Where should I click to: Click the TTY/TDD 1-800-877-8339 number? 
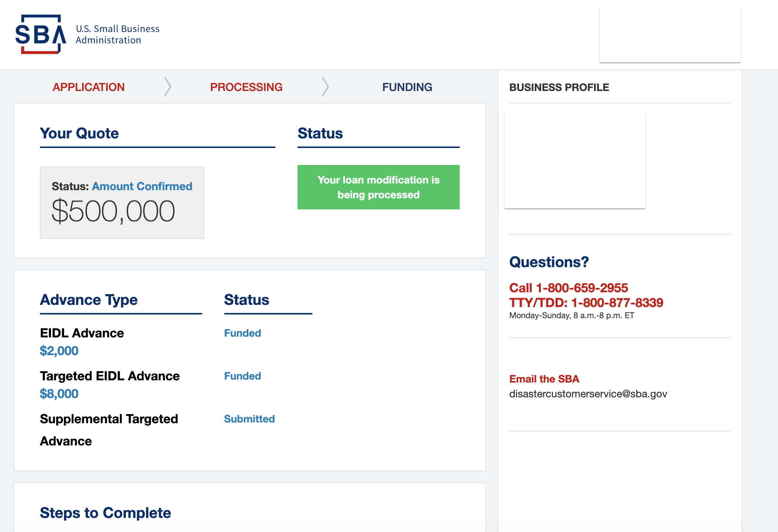pyautogui.click(x=586, y=303)
